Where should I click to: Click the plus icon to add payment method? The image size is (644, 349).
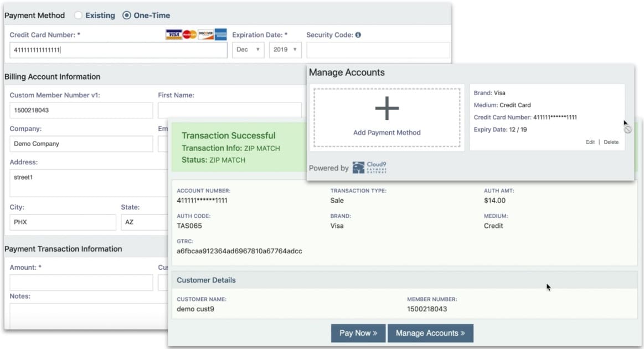pyautogui.click(x=387, y=108)
